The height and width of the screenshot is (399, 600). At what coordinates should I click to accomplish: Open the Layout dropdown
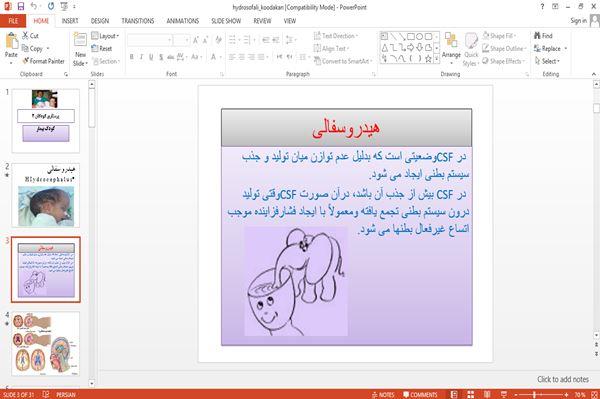click(105, 36)
